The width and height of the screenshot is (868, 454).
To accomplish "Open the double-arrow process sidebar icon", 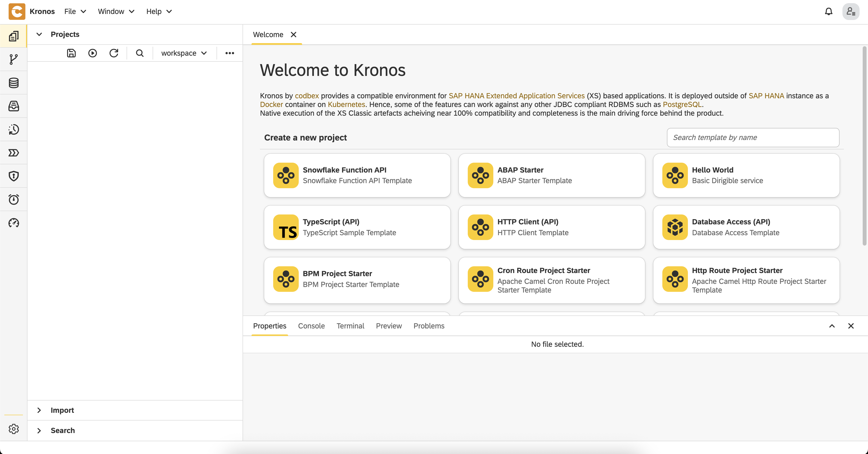I will click(14, 153).
